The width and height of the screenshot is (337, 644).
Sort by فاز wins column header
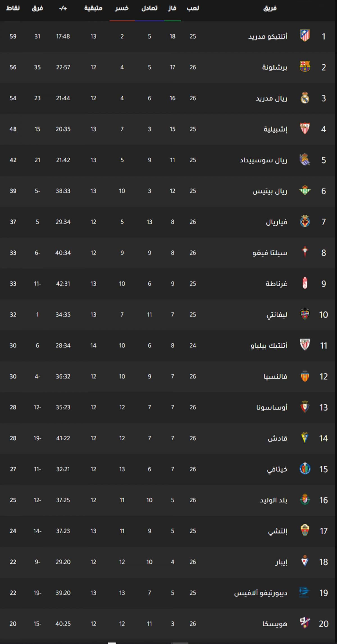click(x=172, y=8)
